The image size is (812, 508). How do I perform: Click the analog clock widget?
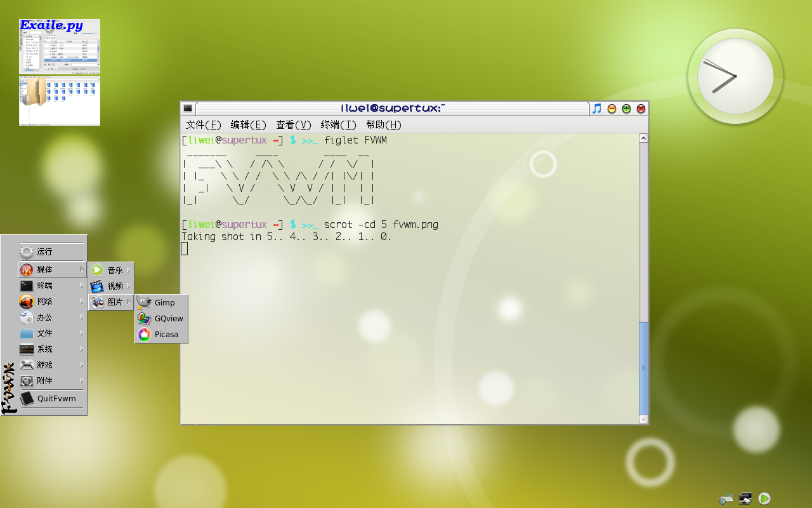[735, 76]
